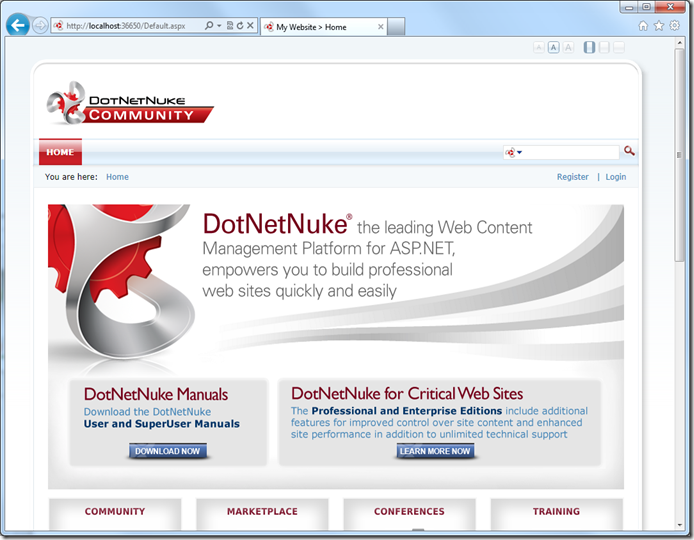Open the HOME menu item
694x540 pixels.
60,152
